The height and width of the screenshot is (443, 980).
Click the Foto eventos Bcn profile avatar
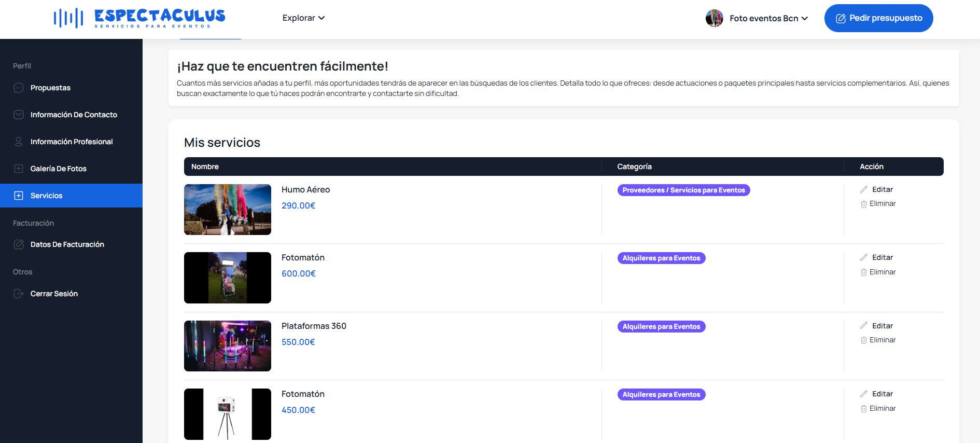coord(714,18)
